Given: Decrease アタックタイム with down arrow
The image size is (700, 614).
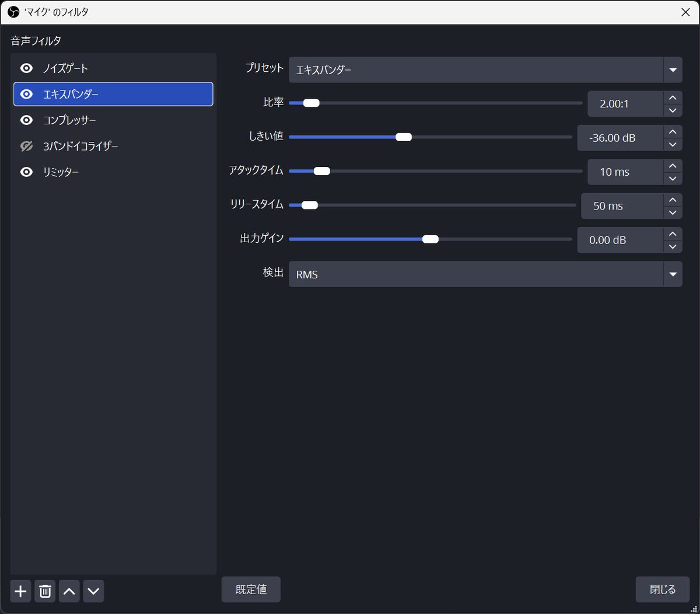Looking at the screenshot, I should [673, 179].
